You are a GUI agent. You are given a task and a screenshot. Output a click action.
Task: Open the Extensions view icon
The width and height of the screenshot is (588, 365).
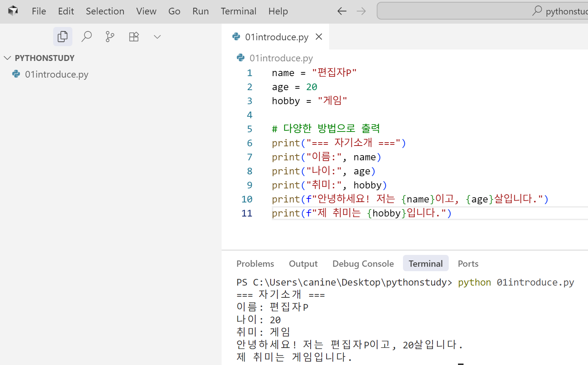coord(134,37)
